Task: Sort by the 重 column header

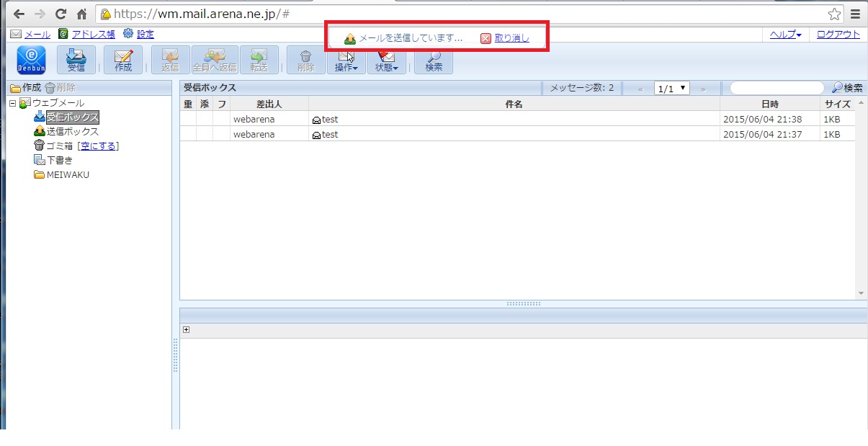Action: pos(188,104)
